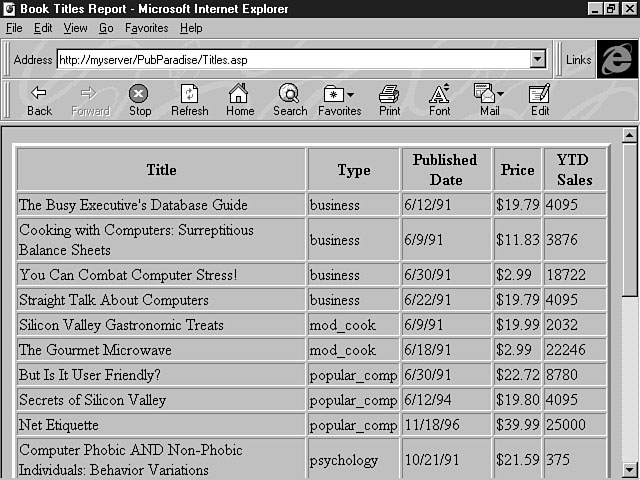Open the Go menu
The width and height of the screenshot is (640, 480).
pyautogui.click(x=106, y=28)
